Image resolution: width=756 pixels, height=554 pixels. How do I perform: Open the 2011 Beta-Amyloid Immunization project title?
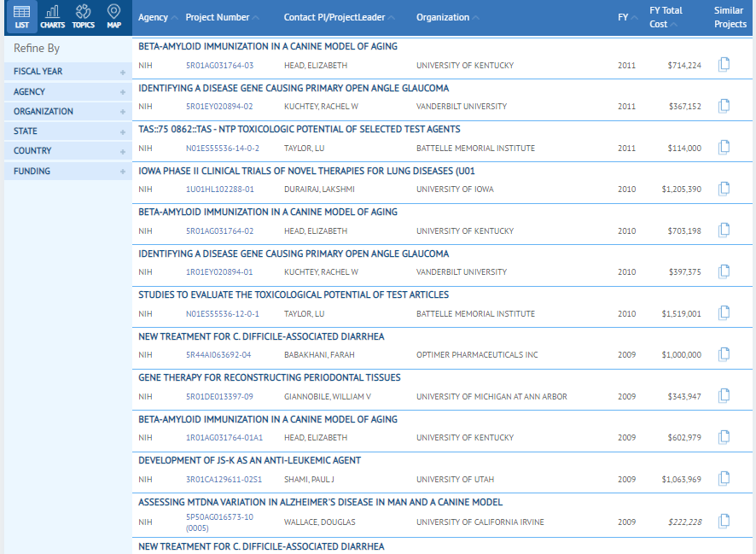coord(268,47)
